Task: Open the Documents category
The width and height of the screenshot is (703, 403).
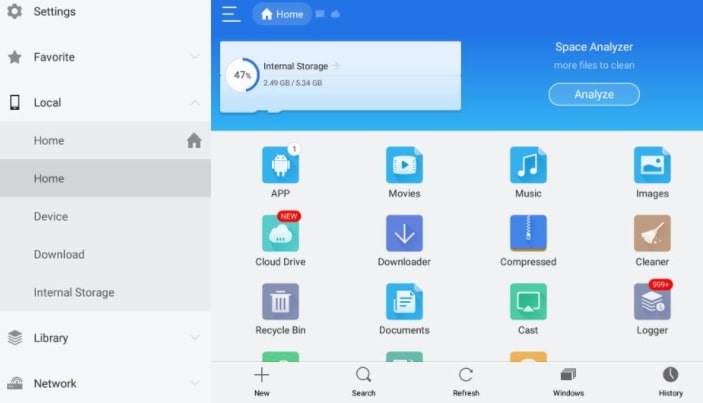Action: tap(404, 301)
